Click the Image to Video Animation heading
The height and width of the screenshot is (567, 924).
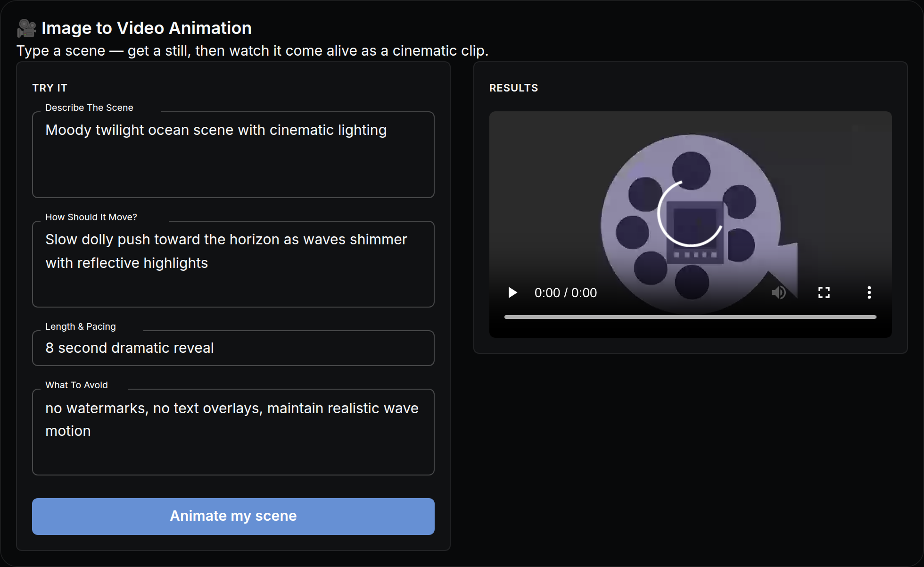pyautogui.click(x=147, y=28)
